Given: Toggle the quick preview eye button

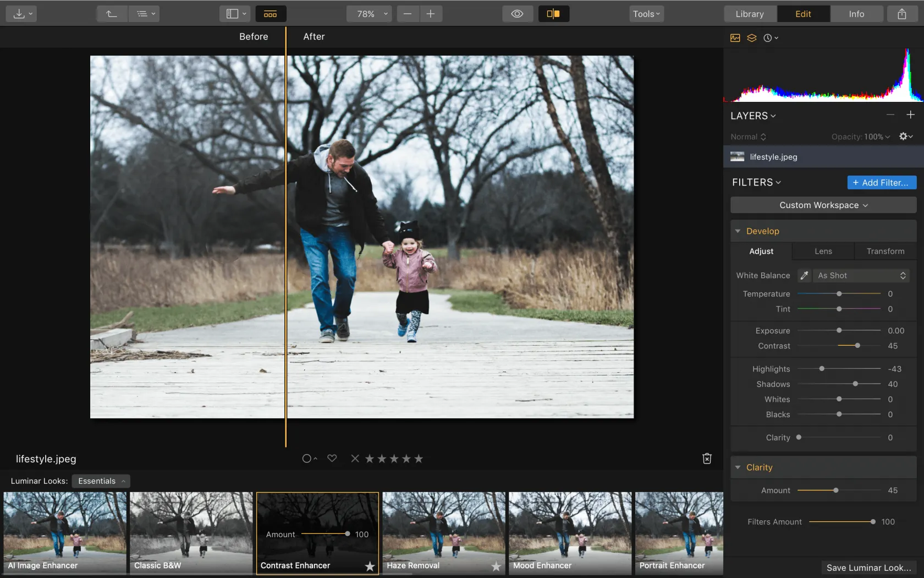Looking at the screenshot, I should [x=517, y=14].
